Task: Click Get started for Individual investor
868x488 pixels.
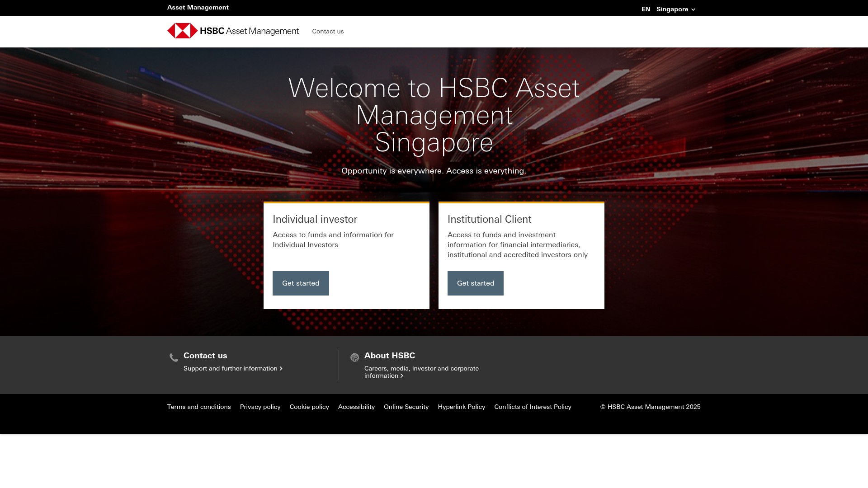Action: coord(301,283)
